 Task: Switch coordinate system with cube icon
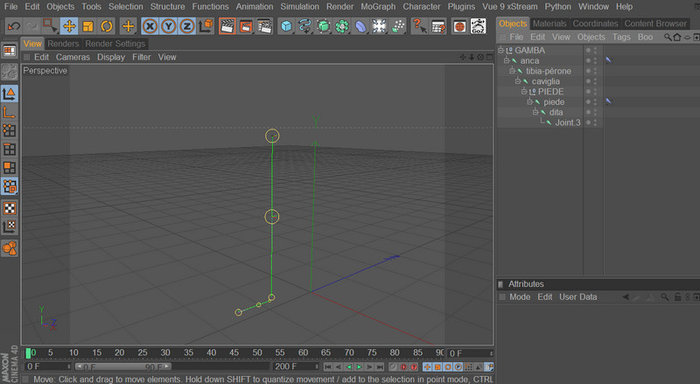tap(206, 26)
